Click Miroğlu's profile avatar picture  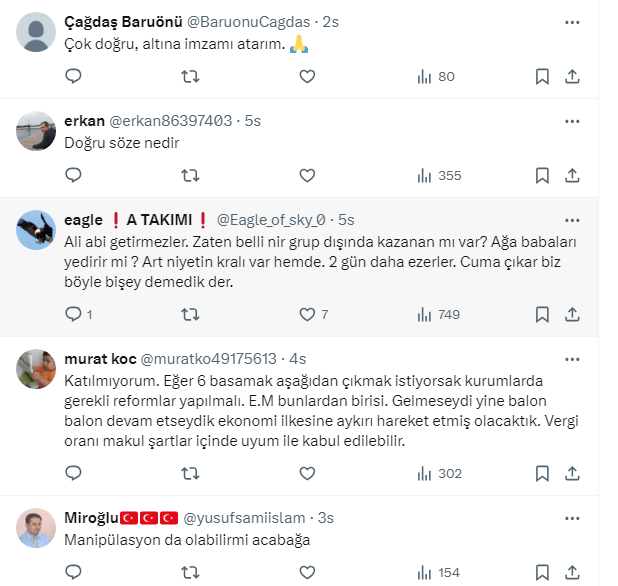37,529
